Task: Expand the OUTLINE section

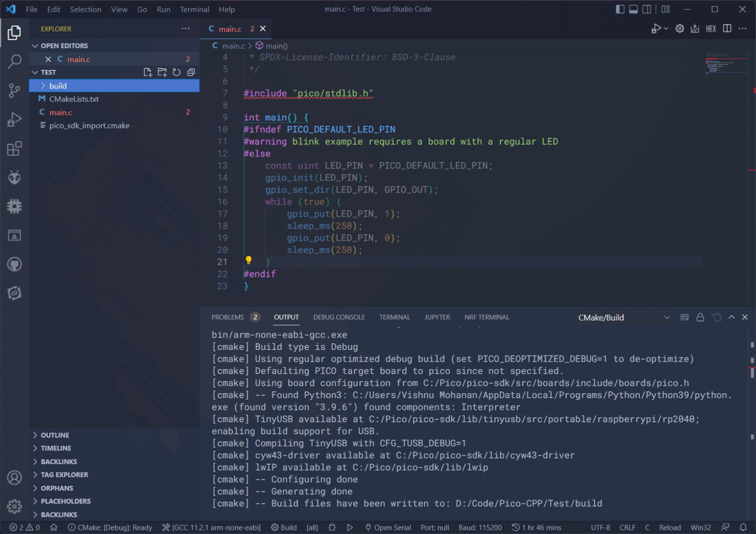Action: pos(55,435)
